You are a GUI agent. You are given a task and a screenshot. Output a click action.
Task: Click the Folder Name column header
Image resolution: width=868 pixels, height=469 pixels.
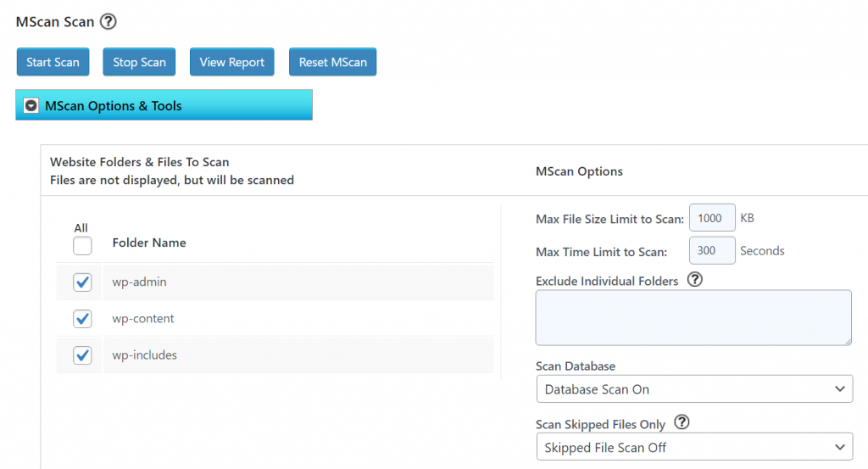(149, 243)
